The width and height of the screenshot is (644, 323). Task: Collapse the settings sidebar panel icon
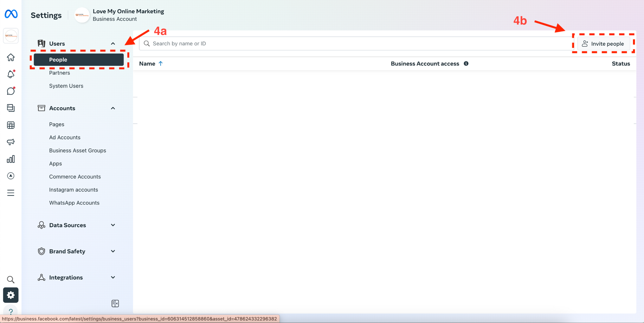(x=115, y=304)
